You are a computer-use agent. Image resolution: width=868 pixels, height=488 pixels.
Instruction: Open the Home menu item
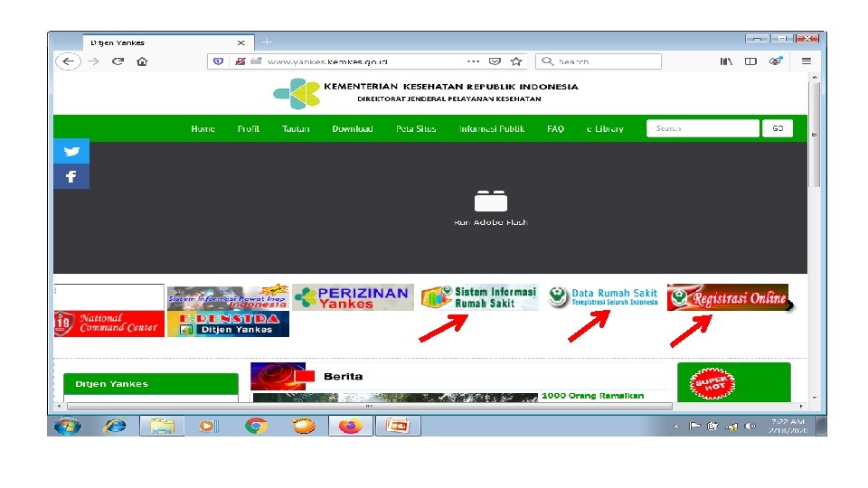coord(203,128)
